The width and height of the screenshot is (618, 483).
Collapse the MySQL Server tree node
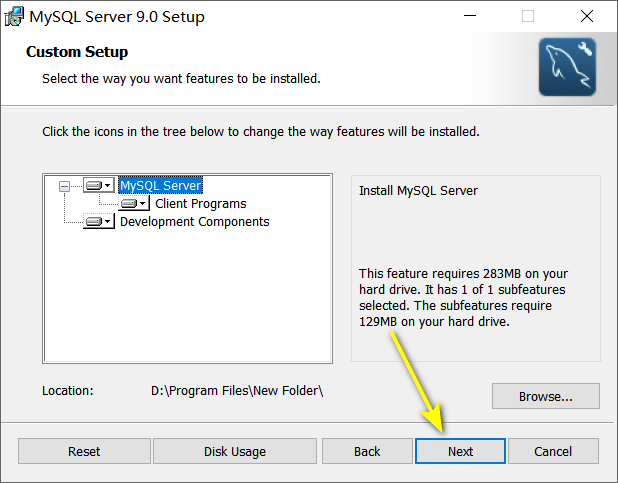[64, 186]
